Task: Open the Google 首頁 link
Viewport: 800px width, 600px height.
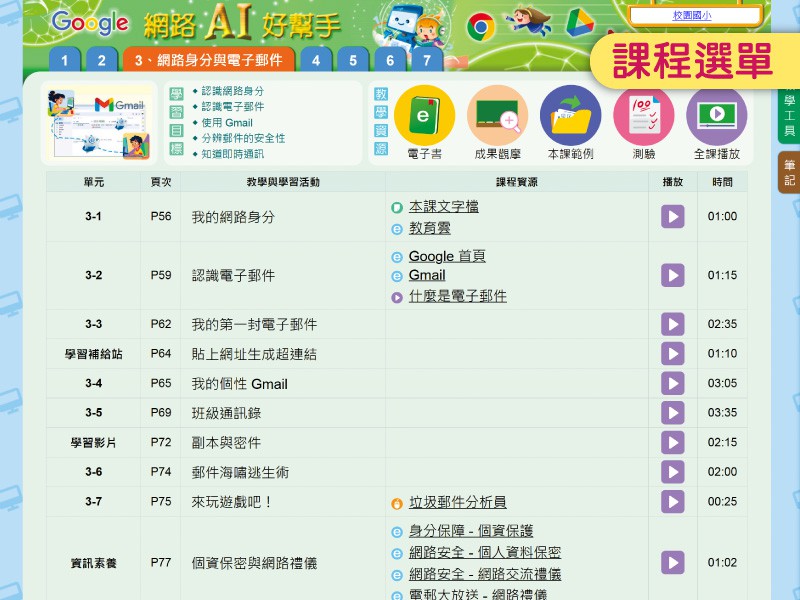Action: [x=447, y=257]
